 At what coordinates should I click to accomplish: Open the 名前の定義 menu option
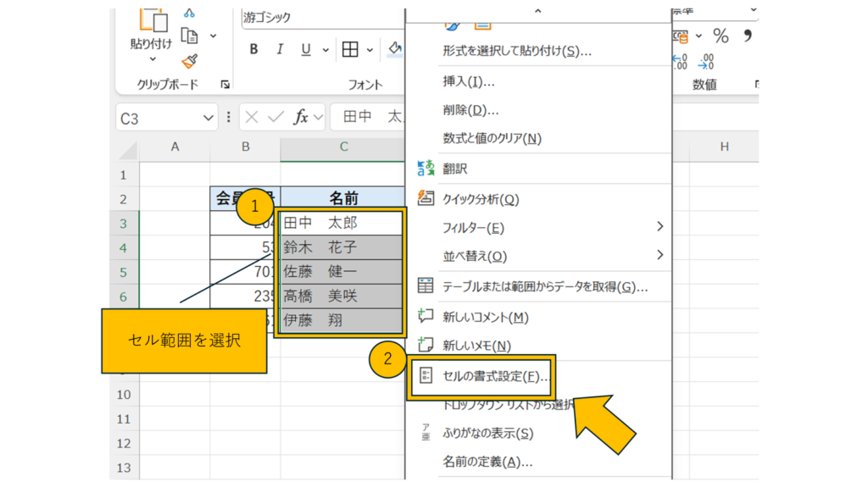(487, 462)
